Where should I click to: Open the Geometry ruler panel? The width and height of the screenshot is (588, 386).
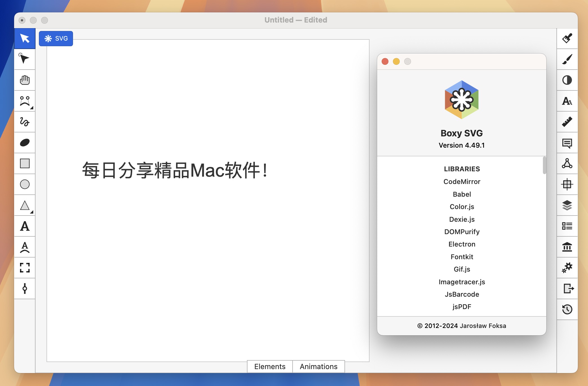pyautogui.click(x=567, y=122)
